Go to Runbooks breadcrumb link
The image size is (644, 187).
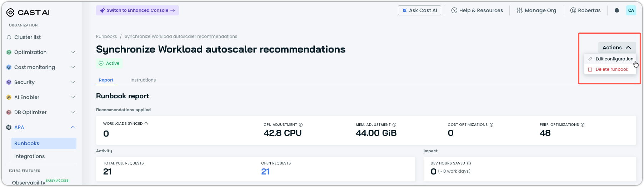(x=106, y=36)
